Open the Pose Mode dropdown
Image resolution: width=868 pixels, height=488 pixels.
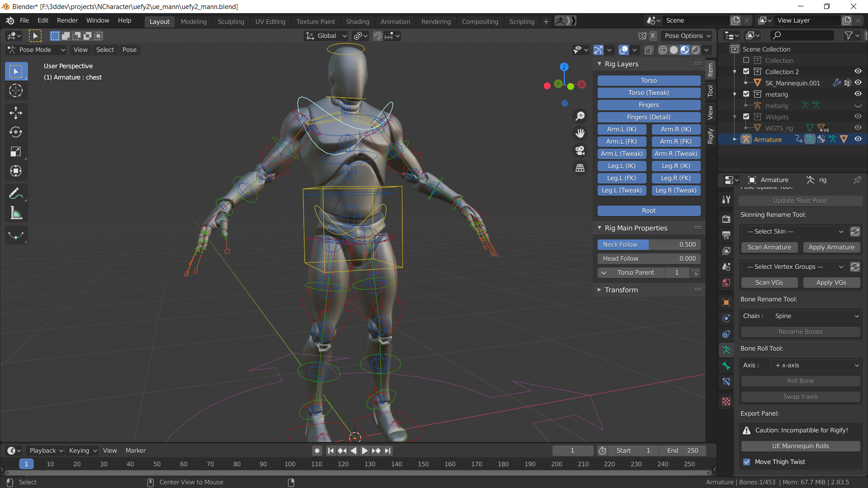pyautogui.click(x=35, y=50)
